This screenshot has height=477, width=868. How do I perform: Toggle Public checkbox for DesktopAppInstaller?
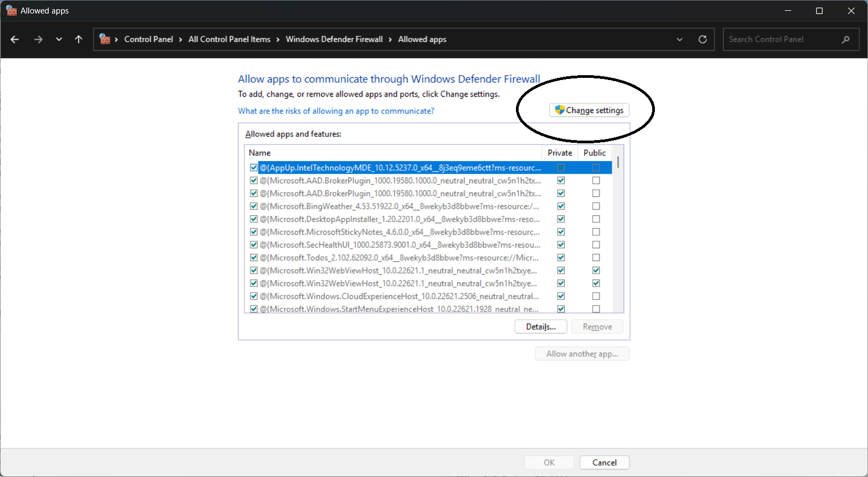pyautogui.click(x=596, y=219)
